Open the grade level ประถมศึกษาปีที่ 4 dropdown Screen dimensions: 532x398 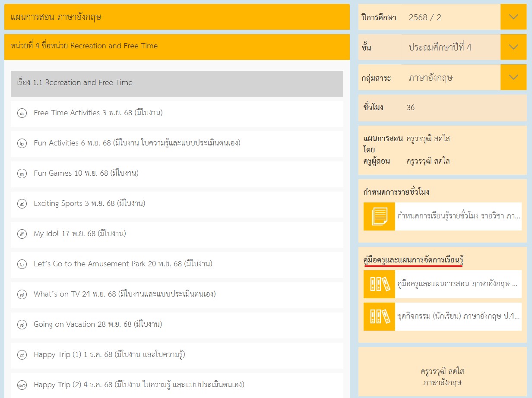point(513,47)
